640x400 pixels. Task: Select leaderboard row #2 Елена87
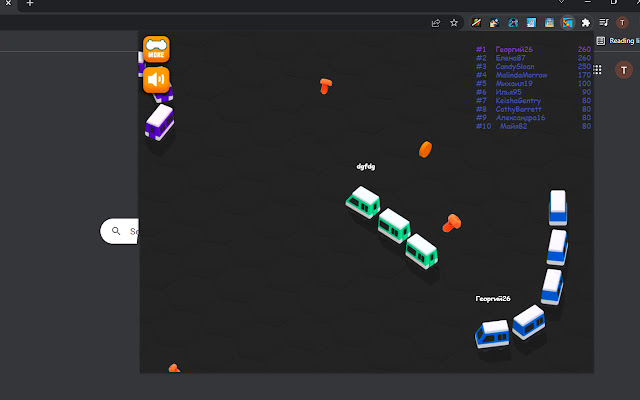pyautogui.click(x=533, y=58)
